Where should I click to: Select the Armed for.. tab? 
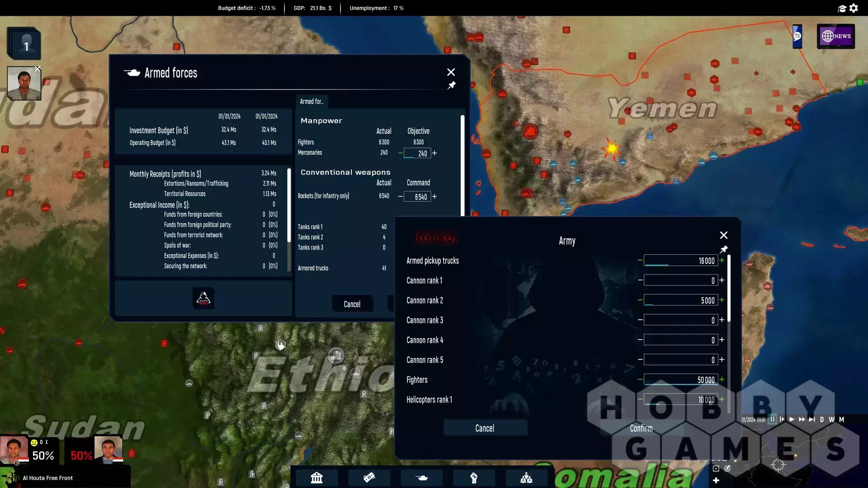311,102
